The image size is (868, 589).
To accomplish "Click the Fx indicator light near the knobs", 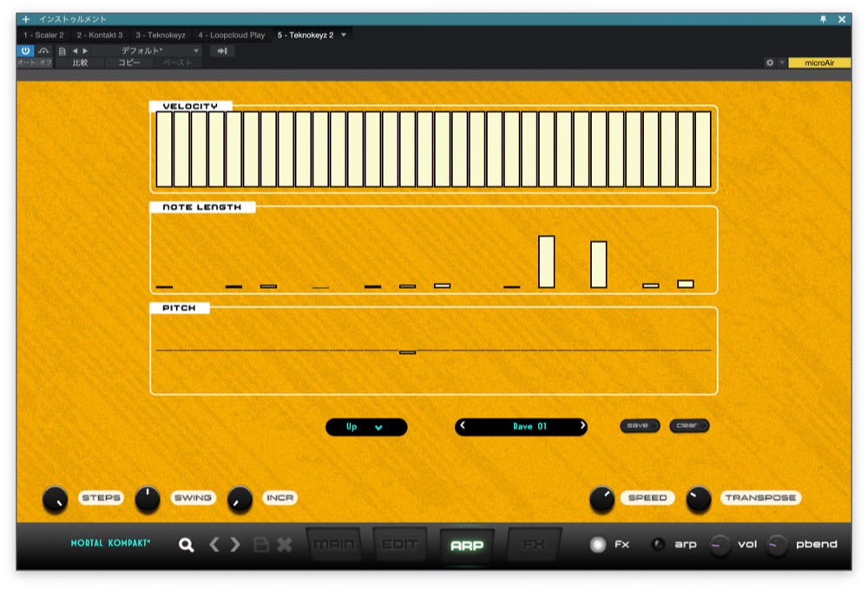I will pyautogui.click(x=598, y=546).
